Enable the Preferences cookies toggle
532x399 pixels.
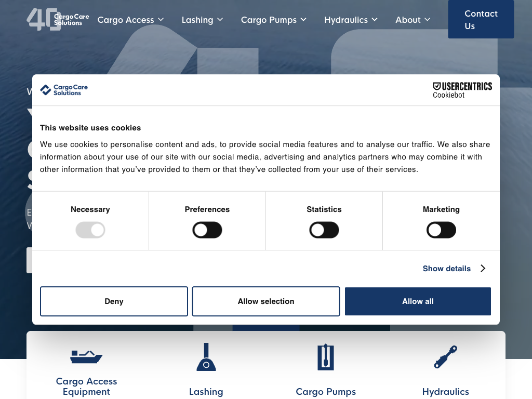point(207,230)
